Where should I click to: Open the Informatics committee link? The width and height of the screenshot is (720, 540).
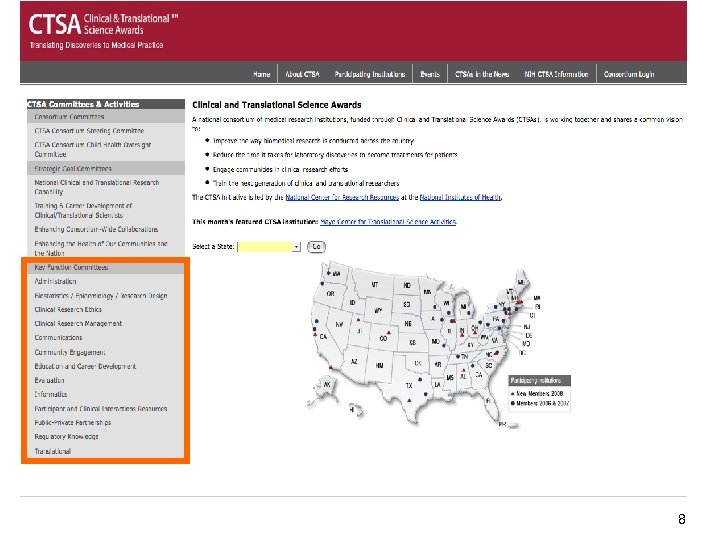[51, 394]
